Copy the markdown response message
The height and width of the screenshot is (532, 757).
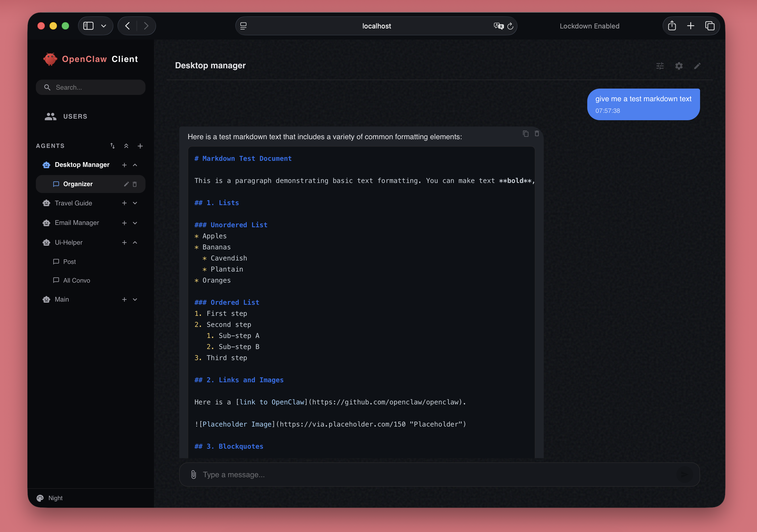(x=526, y=134)
